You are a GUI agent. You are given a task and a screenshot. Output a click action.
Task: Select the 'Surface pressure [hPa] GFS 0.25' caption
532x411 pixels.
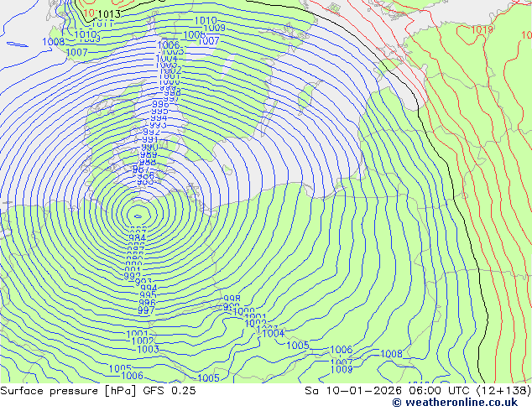(x=98, y=391)
